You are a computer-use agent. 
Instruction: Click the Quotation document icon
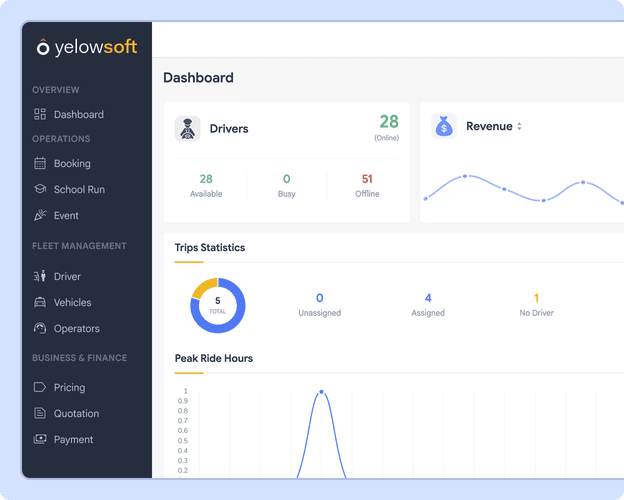click(40, 413)
